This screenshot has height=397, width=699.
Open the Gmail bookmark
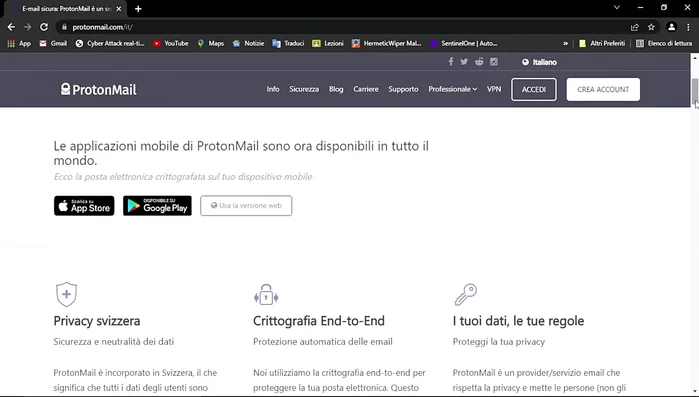[53, 43]
